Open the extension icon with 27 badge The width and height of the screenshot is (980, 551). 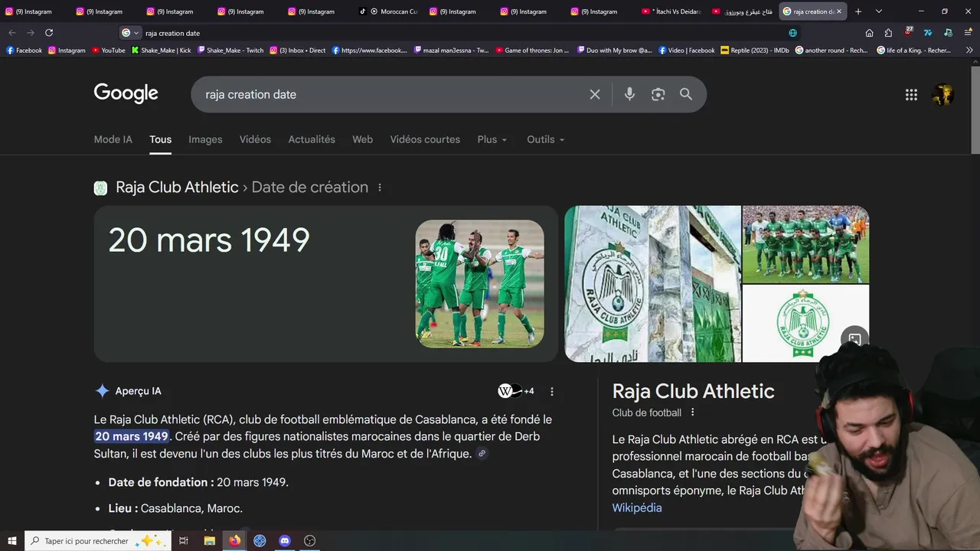908,32
